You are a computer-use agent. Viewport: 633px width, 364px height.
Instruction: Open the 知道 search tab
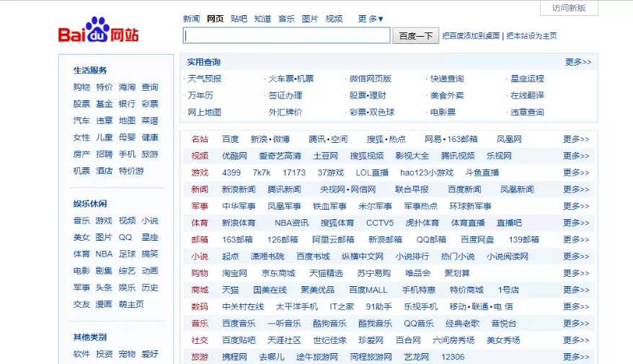click(263, 19)
